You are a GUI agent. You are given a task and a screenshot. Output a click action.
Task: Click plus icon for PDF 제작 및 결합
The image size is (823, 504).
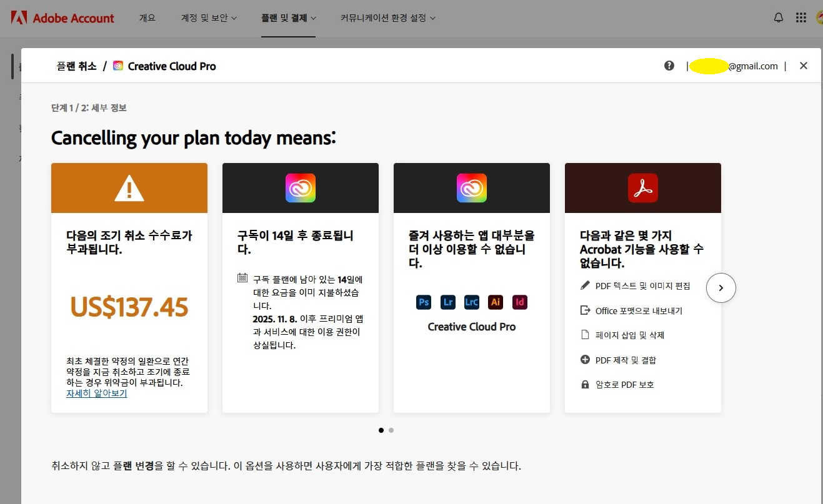pos(586,360)
